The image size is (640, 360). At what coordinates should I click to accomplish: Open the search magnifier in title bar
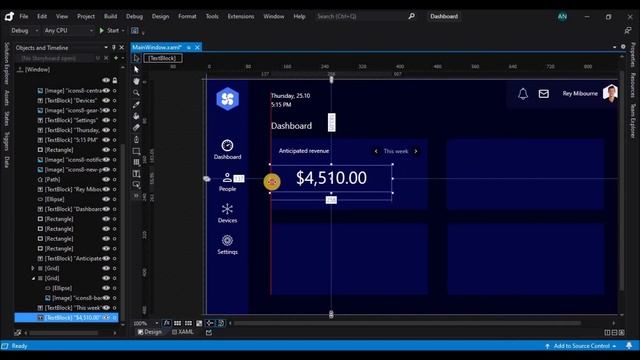(x=411, y=16)
